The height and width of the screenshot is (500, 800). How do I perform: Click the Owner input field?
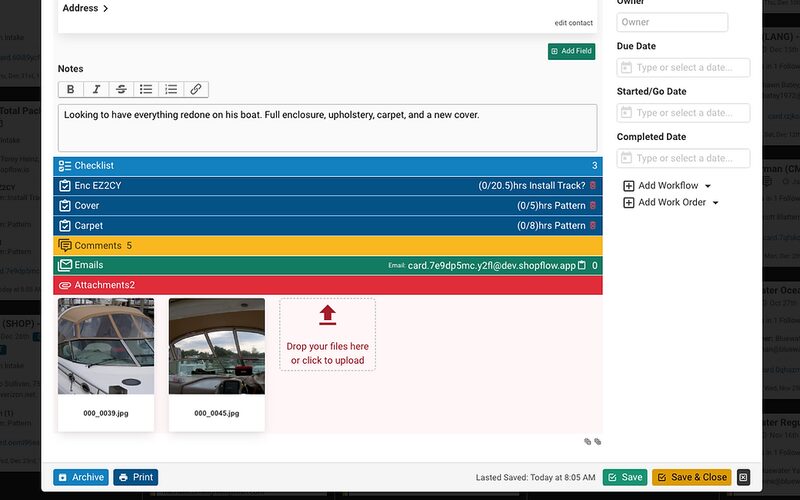672,22
